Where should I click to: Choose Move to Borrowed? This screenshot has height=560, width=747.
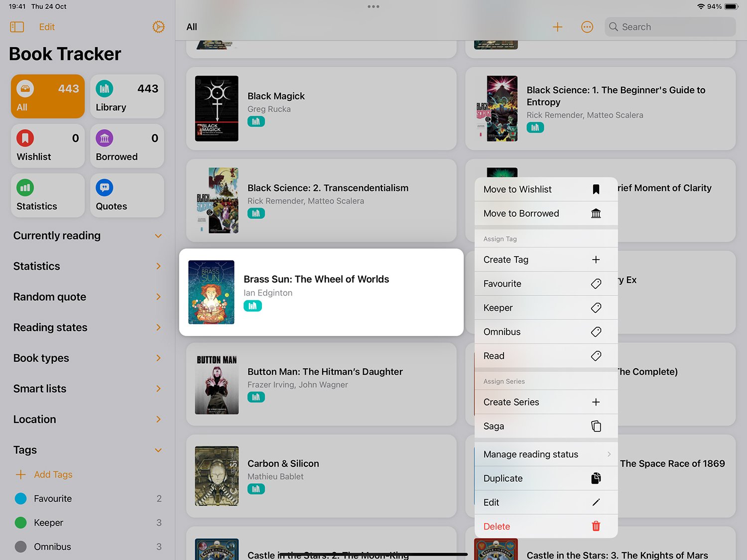[x=546, y=213]
